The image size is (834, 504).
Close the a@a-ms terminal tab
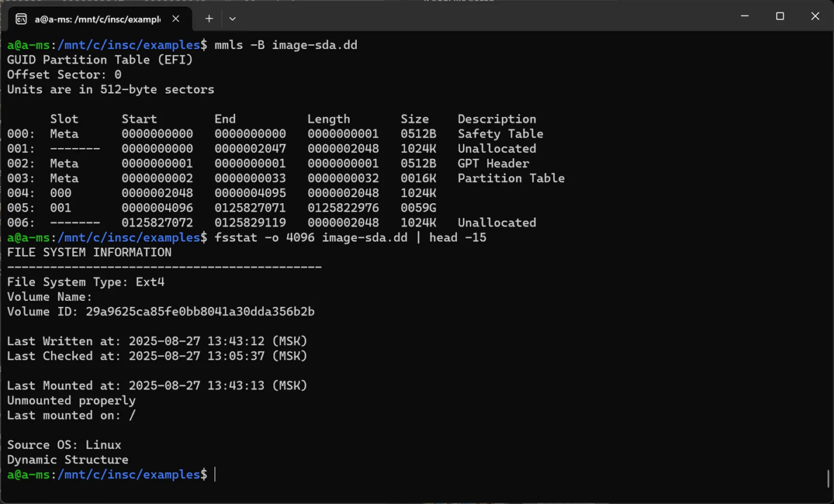point(175,19)
